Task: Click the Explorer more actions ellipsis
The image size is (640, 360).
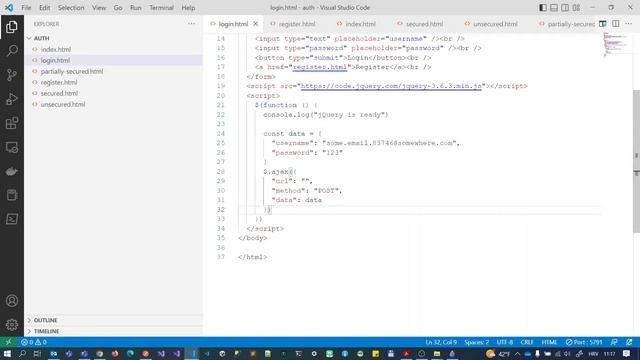Action: (191, 24)
